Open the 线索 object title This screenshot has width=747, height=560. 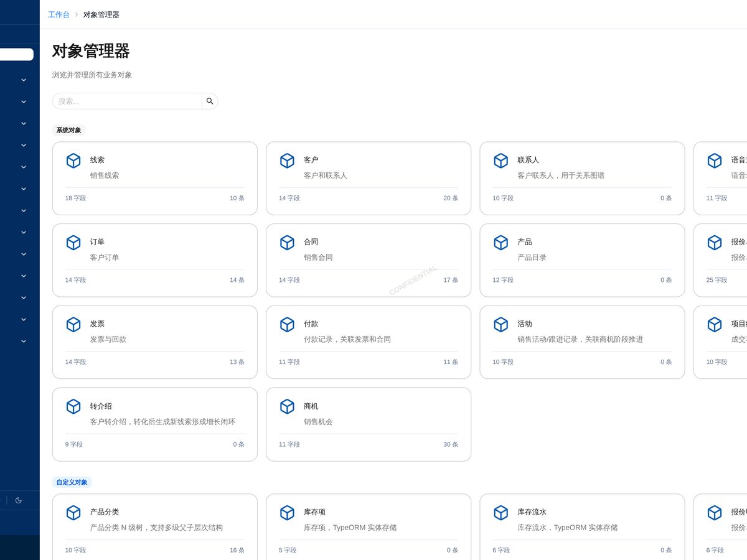97,160
